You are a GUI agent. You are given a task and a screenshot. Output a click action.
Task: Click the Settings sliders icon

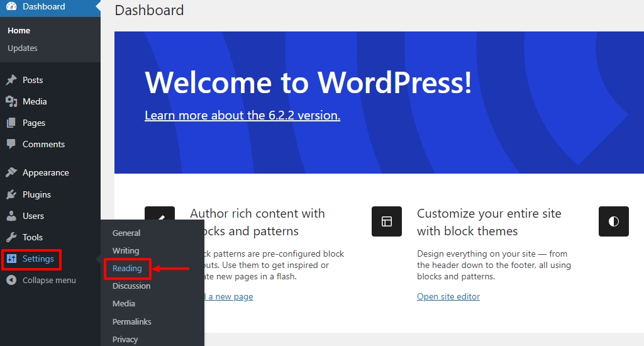(x=11, y=259)
